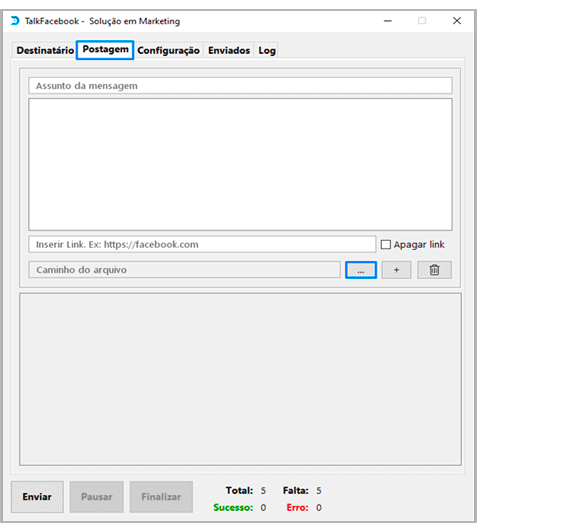The image size is (583, 532).
Task: Click the trash can delete-file icon
Action: point(434,270)
